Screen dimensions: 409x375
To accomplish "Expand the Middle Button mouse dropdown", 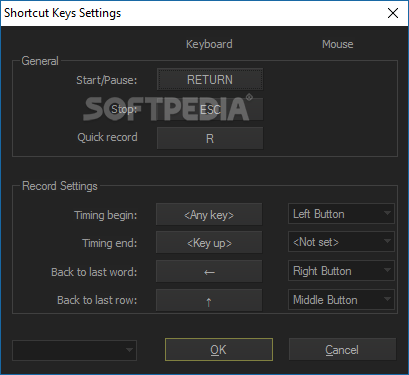I will click(341, 299).
